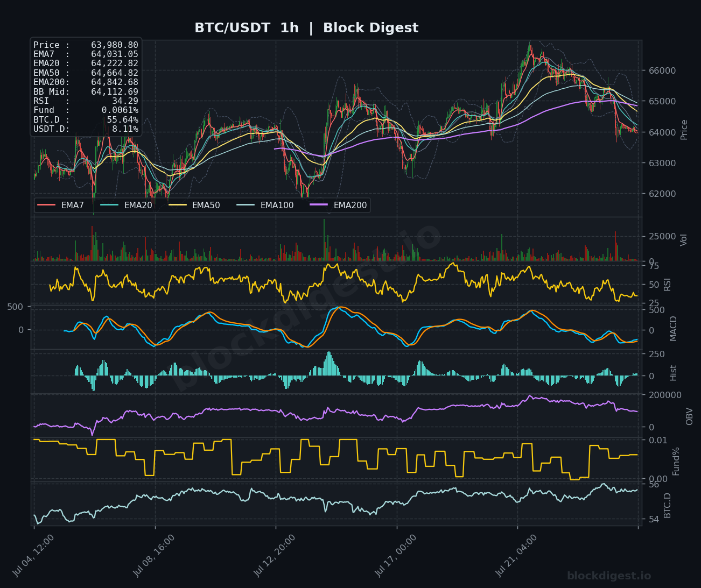The image size is (701, 588).
Task: Click the Jul 12, 20:00 date label
Action: pos(275,556)
